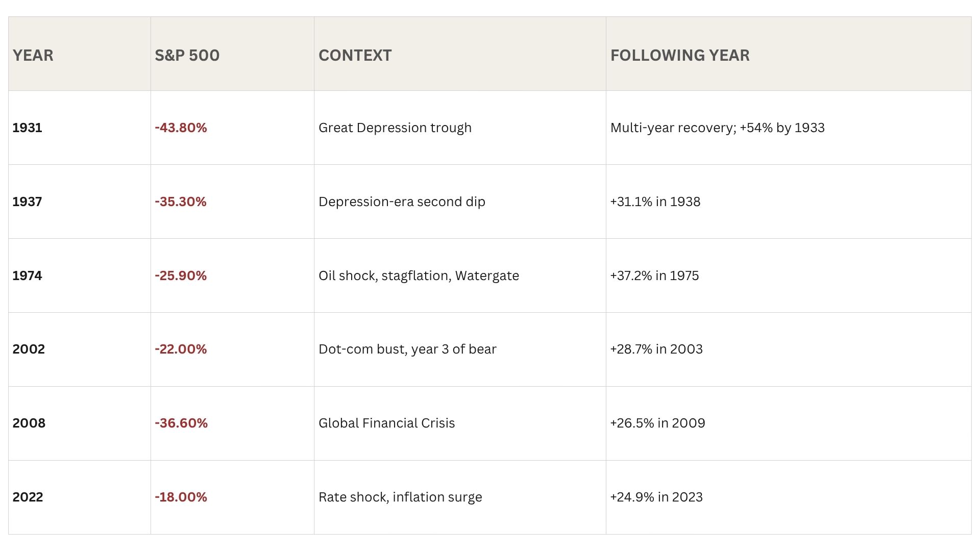Click the FOLLOWING YEAR column header
The height and width of the screenshot is (551, 980).
pos(680,55)
